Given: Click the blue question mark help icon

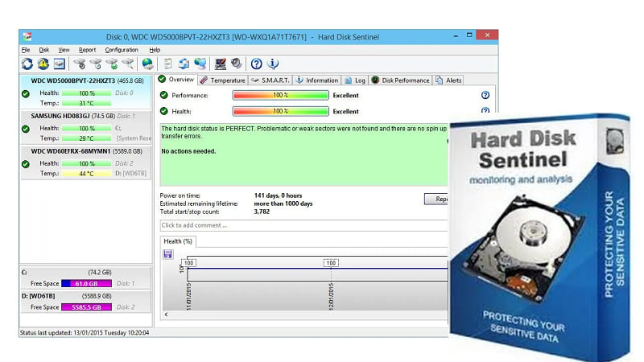Looking at the screenshot, I should (x=256, y=64).
